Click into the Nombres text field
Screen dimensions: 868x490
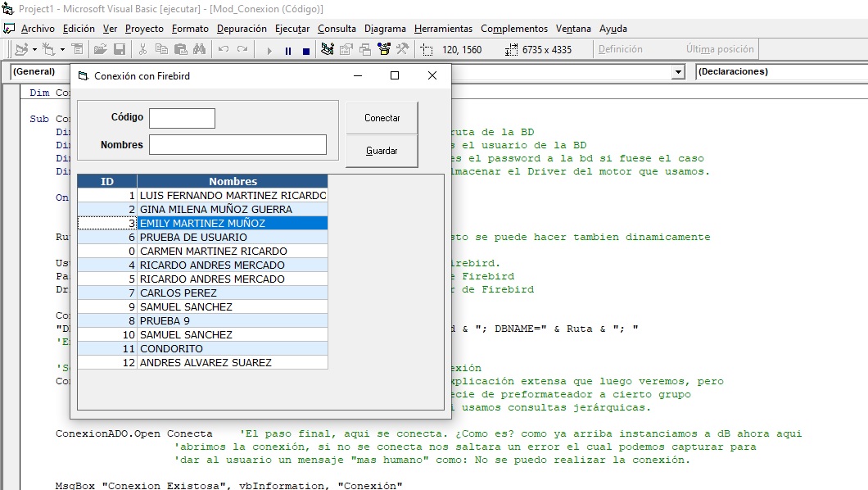(237, 145)
